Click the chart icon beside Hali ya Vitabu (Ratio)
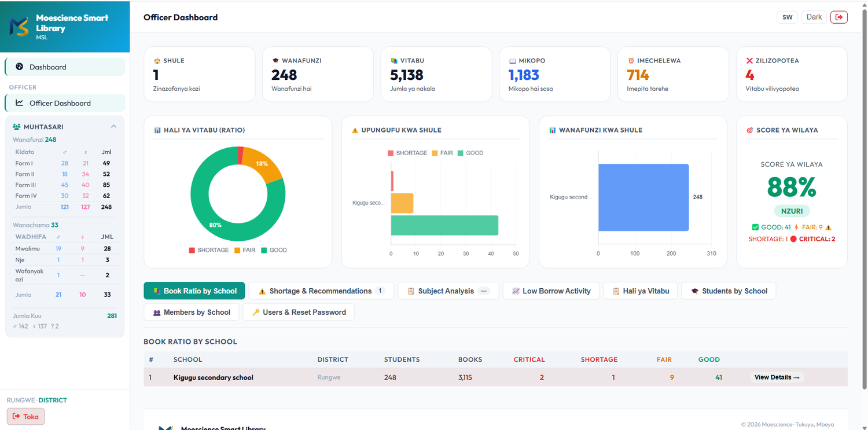The width and height of the screenshot is (868, 430). 157,130
